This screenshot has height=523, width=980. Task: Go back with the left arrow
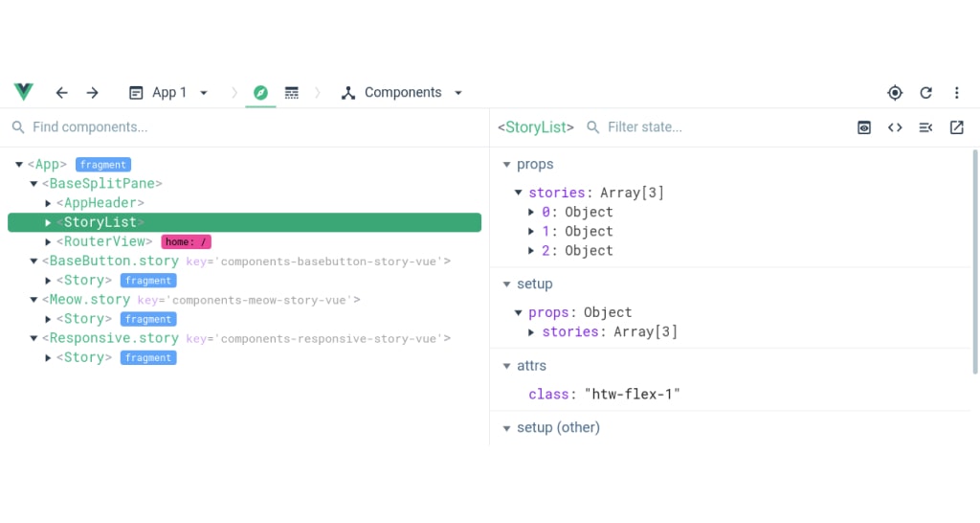point(61,93)
